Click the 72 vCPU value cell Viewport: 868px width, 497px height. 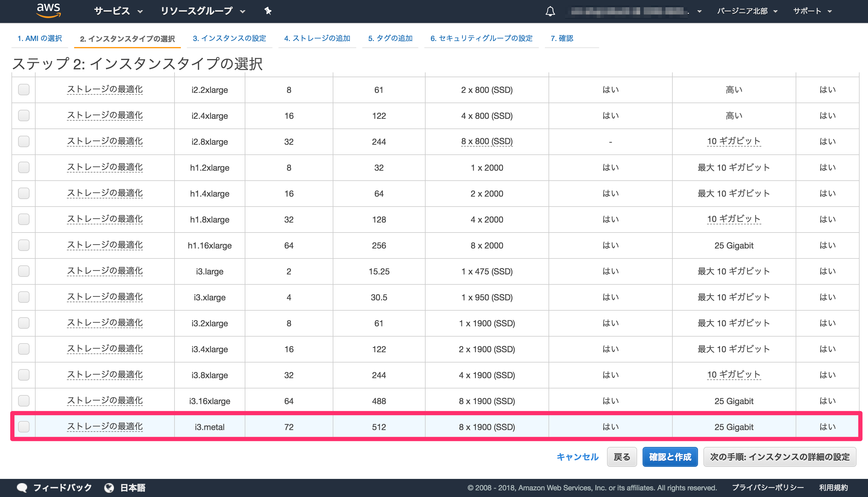click(289, 427)
